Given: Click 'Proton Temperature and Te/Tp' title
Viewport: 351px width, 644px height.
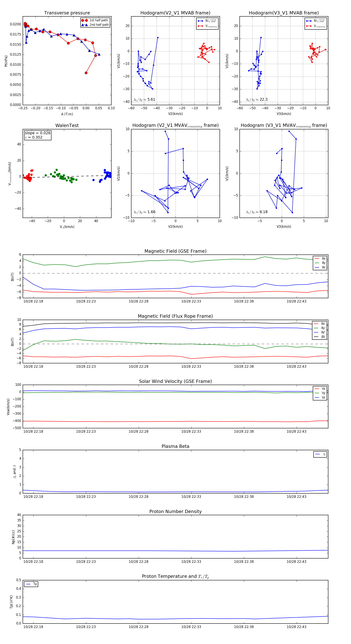Looking at the screenshot, I should click(x=175, y=576).
